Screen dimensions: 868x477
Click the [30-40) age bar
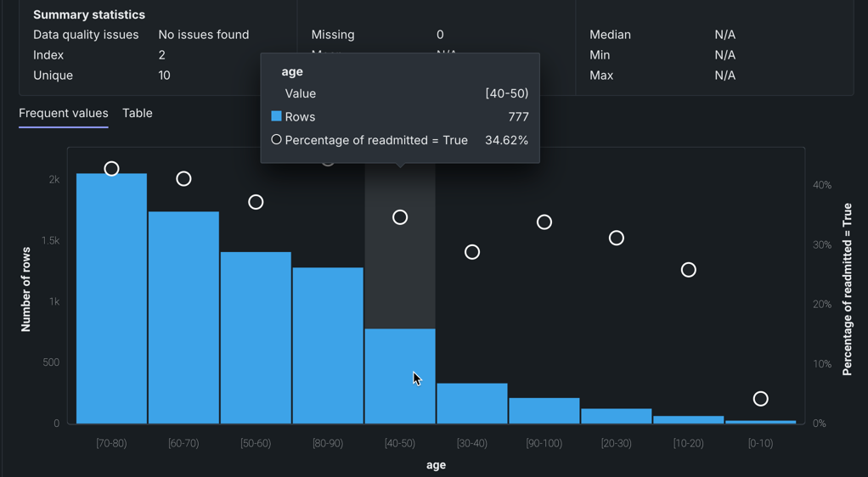(x=472, y=403)
